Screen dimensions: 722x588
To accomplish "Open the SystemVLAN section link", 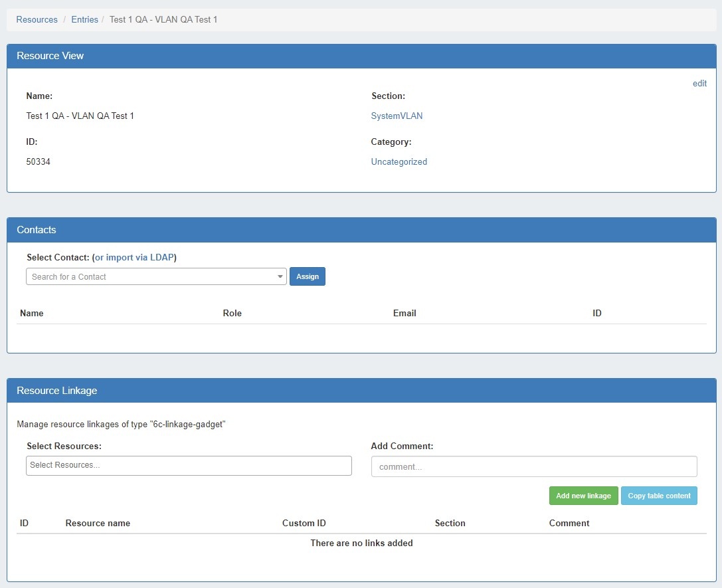I will pyautogui.click(x=397, y=116).
